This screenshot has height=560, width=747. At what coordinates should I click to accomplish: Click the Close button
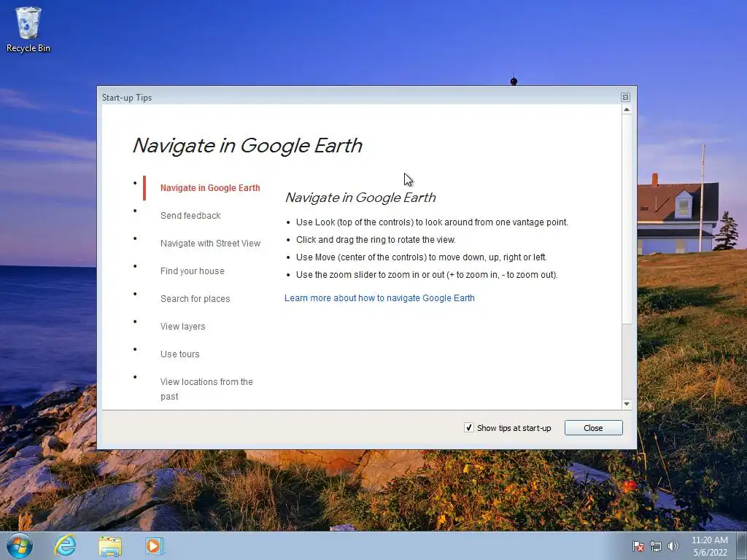coord(593,427)
